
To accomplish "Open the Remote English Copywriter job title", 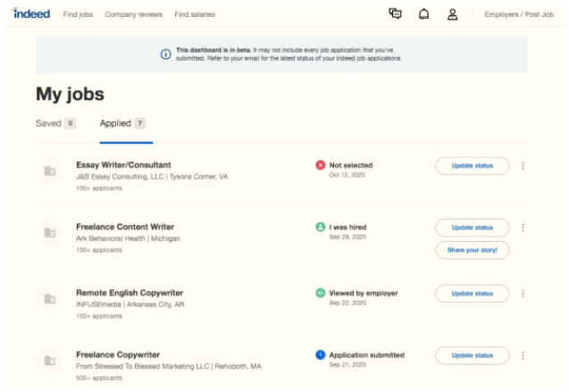I will coord(130,293).
